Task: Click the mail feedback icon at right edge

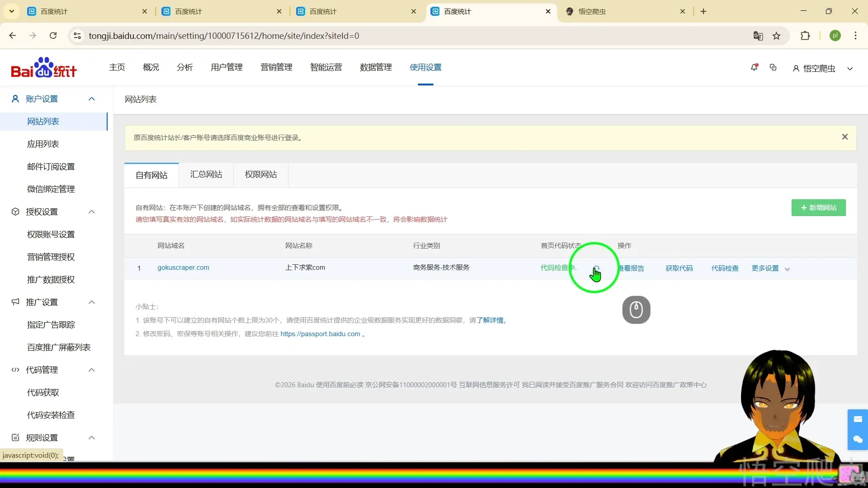Action: [858, 419]
